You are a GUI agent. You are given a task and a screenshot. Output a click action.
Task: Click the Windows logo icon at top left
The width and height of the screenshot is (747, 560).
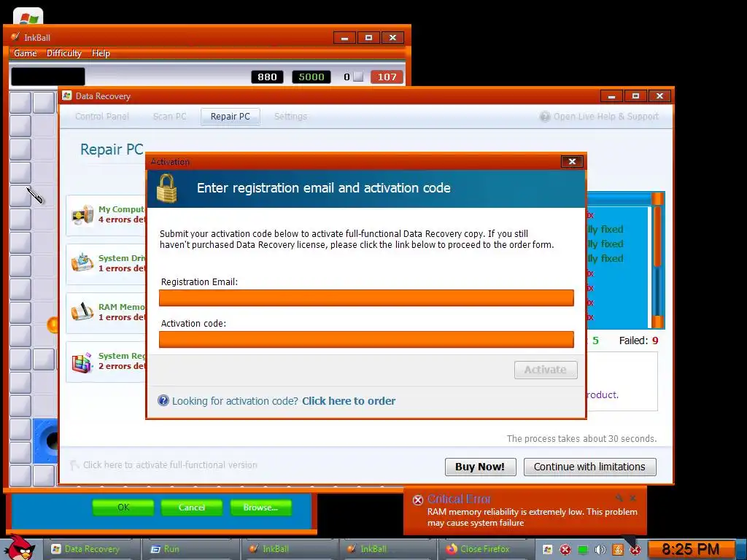pyautogui.click(x=28, y=17)
